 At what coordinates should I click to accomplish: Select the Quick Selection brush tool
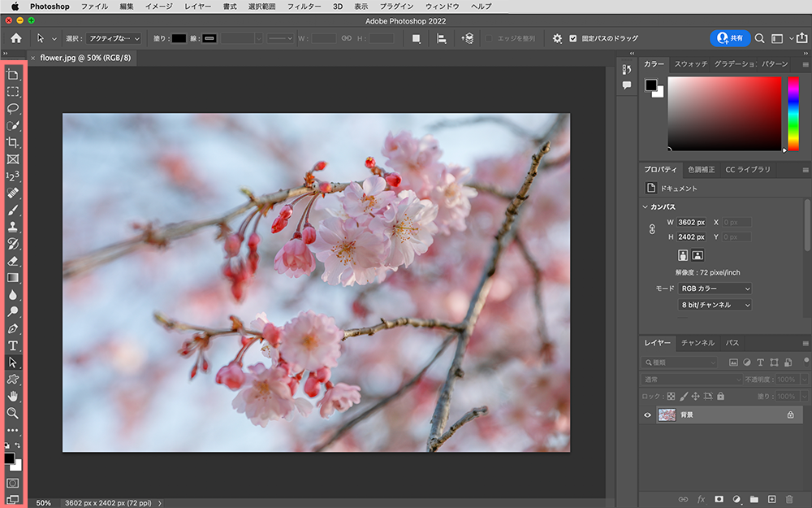click(x=13, y=125)
